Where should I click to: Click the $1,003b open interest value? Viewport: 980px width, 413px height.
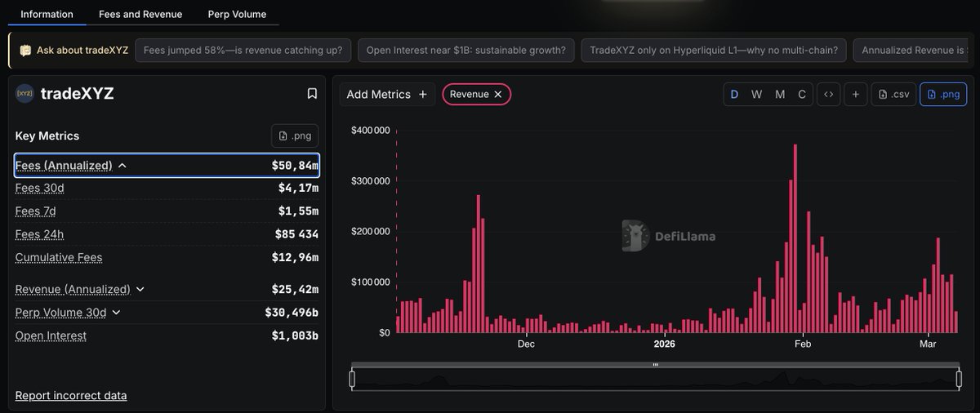point(295,335)
